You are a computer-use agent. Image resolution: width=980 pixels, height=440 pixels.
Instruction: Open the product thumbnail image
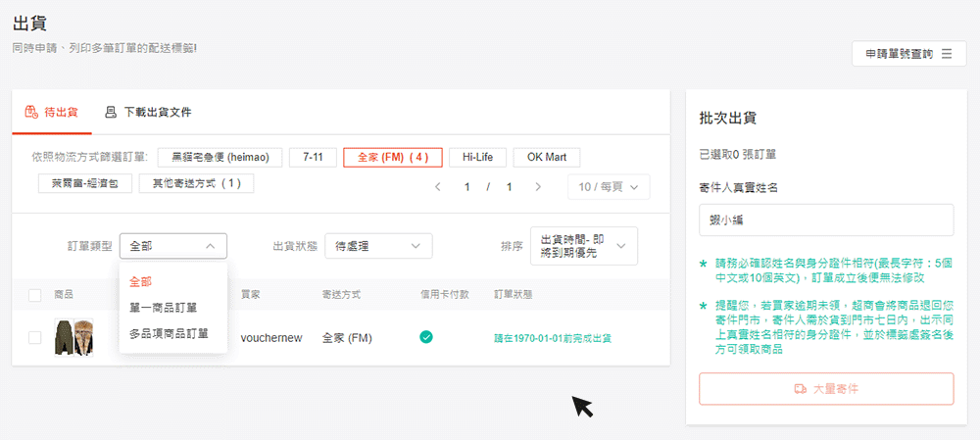(x=73, y=337)
